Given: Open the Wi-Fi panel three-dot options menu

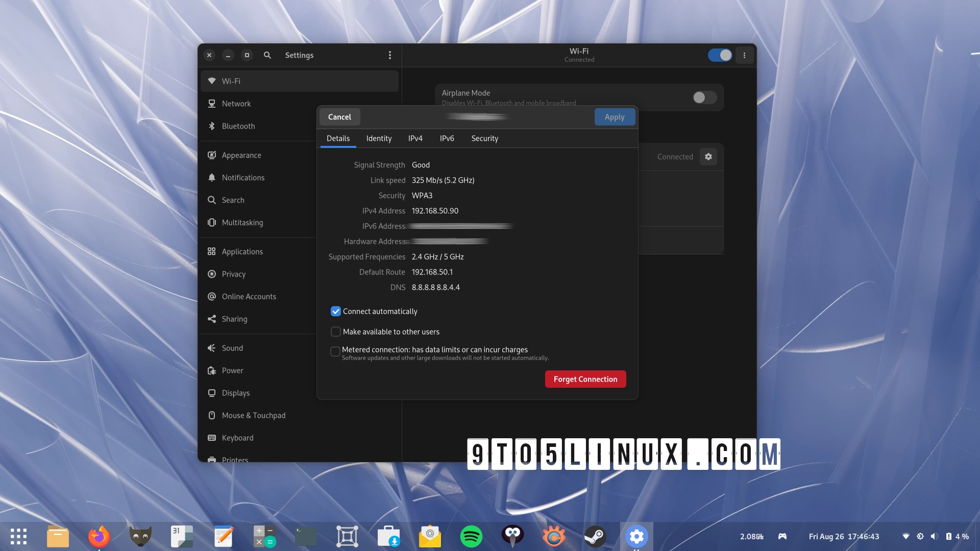Looking at the screenshot, I should tap(744, 55).
